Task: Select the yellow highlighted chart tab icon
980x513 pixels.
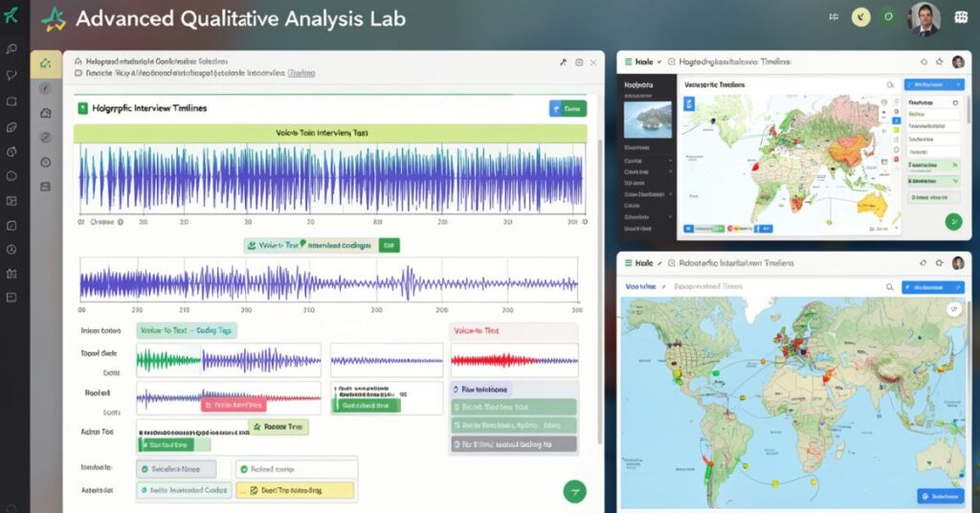Action: (x=46, y=64)
